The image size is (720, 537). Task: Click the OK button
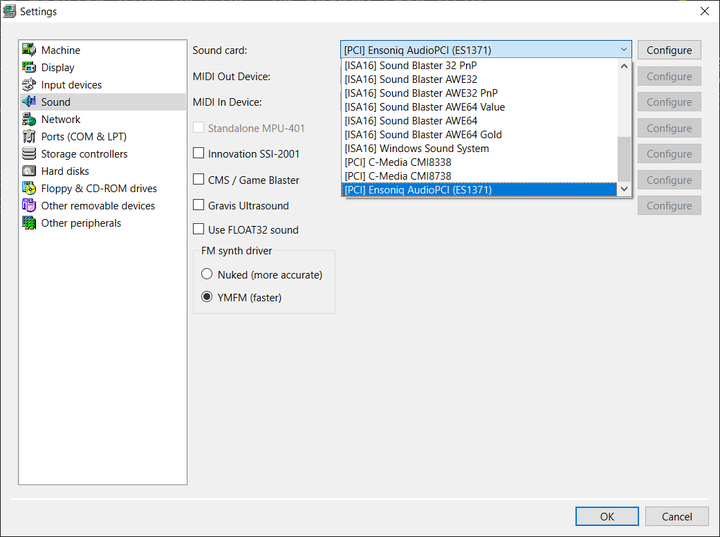pos(606,517)
